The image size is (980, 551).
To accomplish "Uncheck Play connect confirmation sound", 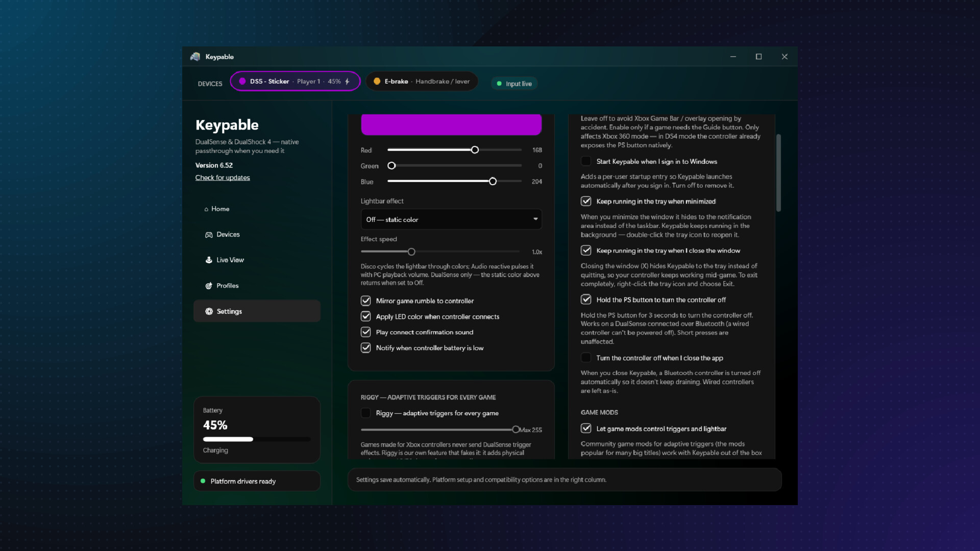I will pos(365,332).
